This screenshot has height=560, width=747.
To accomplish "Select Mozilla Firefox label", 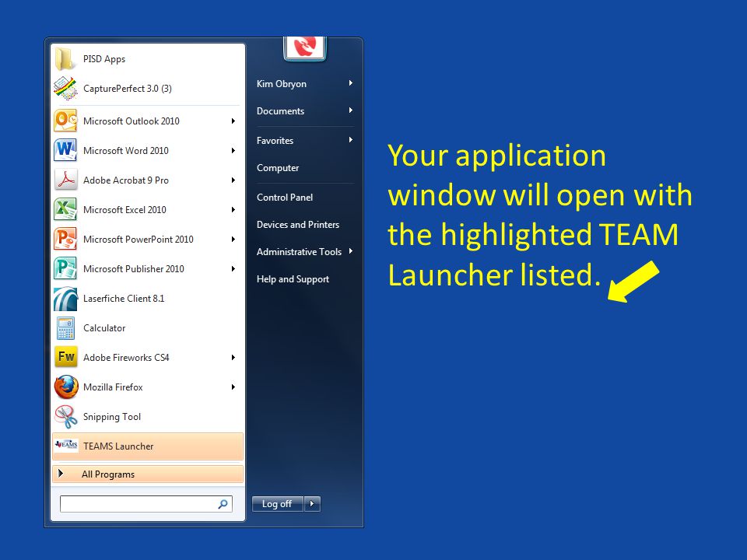I will pyautogui.click(x=113, y=387).
